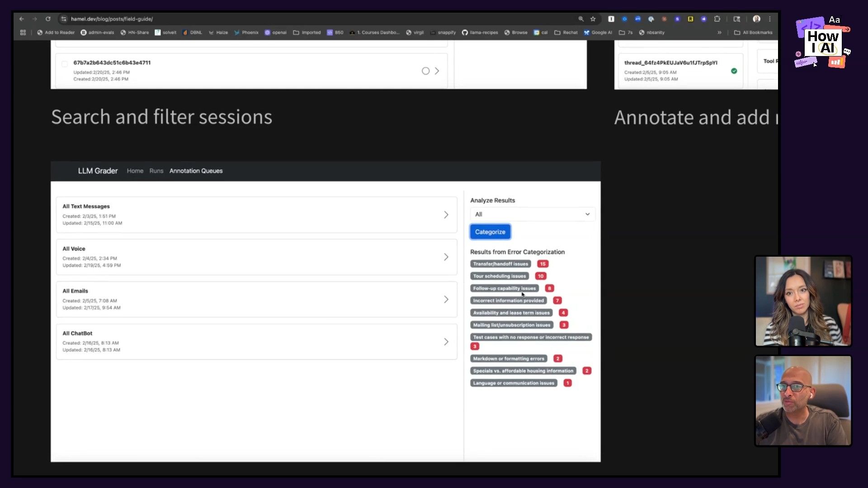868x488 pixels.
Task: Open the zoom magnifier icon in address bar
Action: [581, 19]
